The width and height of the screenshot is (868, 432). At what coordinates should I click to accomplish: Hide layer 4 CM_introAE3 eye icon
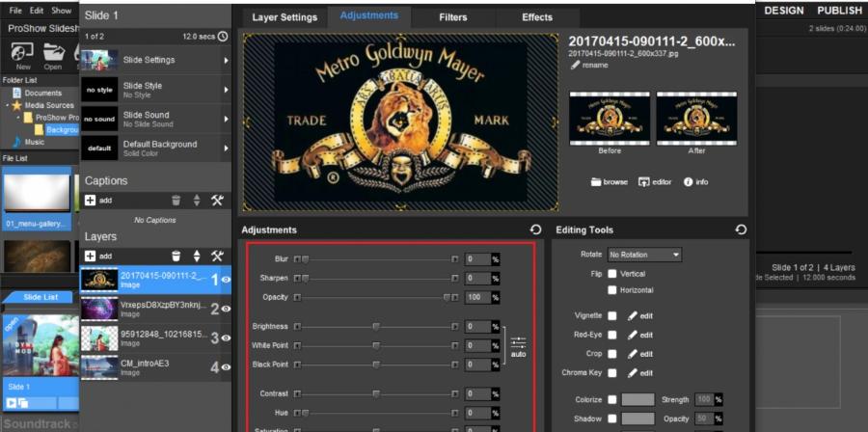(226, 367)
